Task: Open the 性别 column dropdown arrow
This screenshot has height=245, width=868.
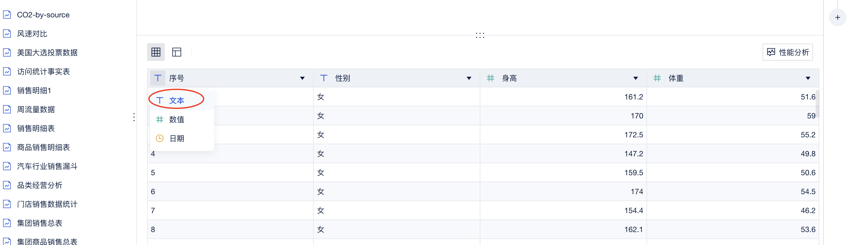Action: click(x=469, y=78)
